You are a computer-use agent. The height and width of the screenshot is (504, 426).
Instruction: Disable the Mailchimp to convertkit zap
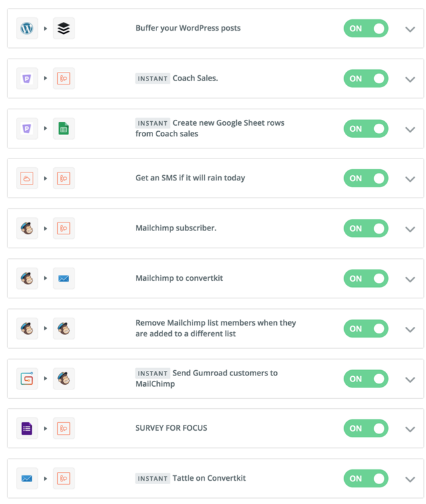(366, 278)
